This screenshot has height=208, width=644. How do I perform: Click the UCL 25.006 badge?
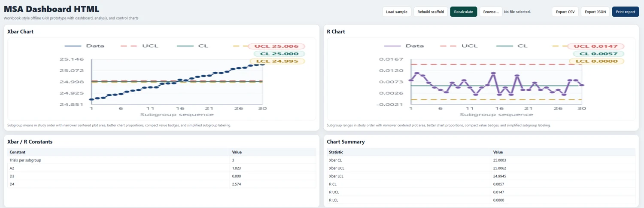[x=277, y=46]
